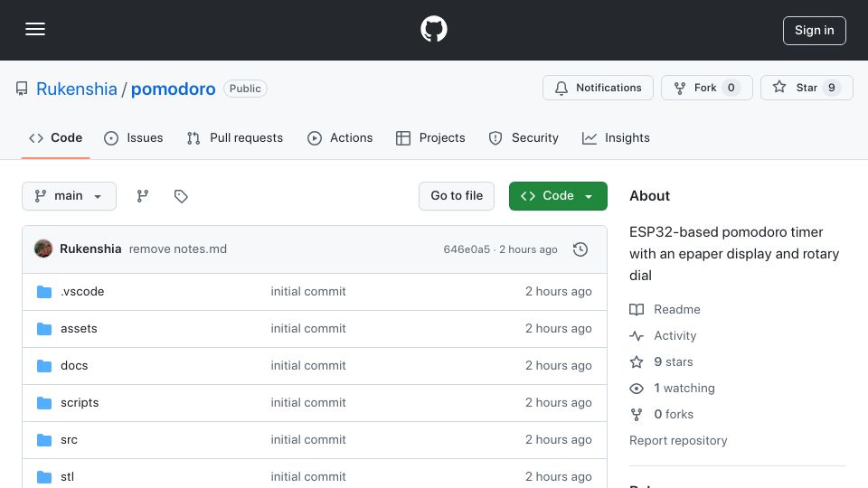Viewport: 868px width, 488px height.
Task: View branches via the branch icon
Action: pyautogui.click(x=142, y=196)
